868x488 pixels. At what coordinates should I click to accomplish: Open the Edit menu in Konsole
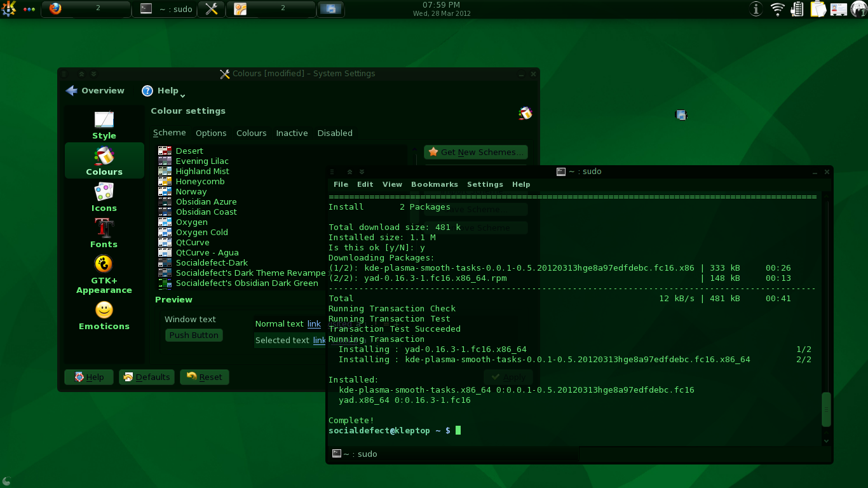[x=365, y=184]
